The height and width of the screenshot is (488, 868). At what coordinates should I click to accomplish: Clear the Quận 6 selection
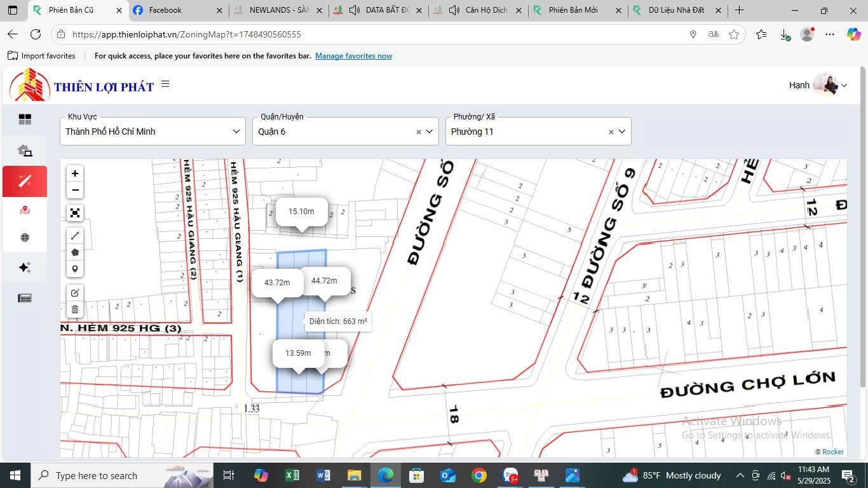click(x=419, y=132)
